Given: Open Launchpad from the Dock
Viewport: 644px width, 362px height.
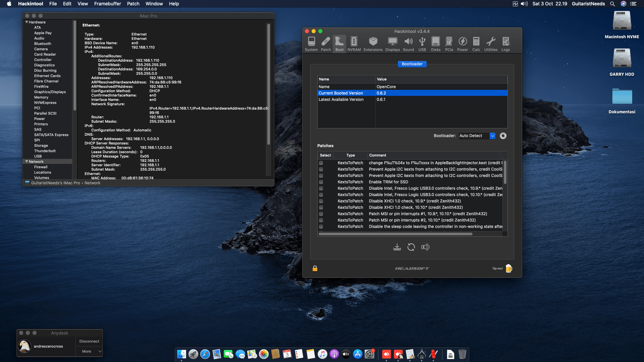Looking at the screenshot, I should point(193,354).
